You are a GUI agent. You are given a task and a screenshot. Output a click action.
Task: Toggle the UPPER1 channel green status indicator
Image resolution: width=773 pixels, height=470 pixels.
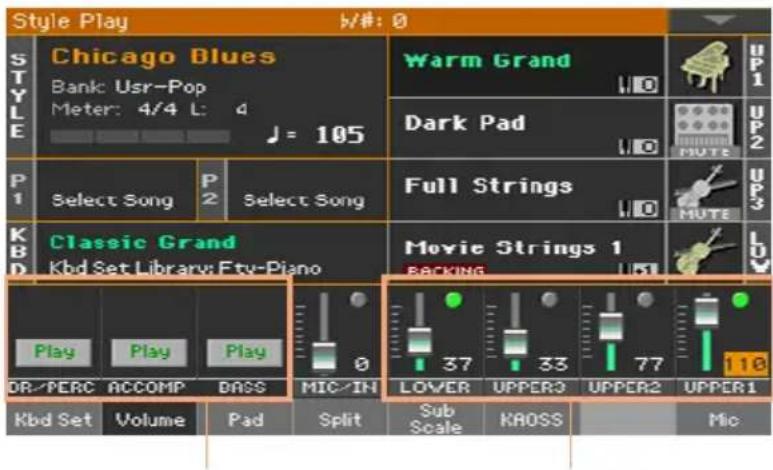pyautogui.click(x=740, y=299)
